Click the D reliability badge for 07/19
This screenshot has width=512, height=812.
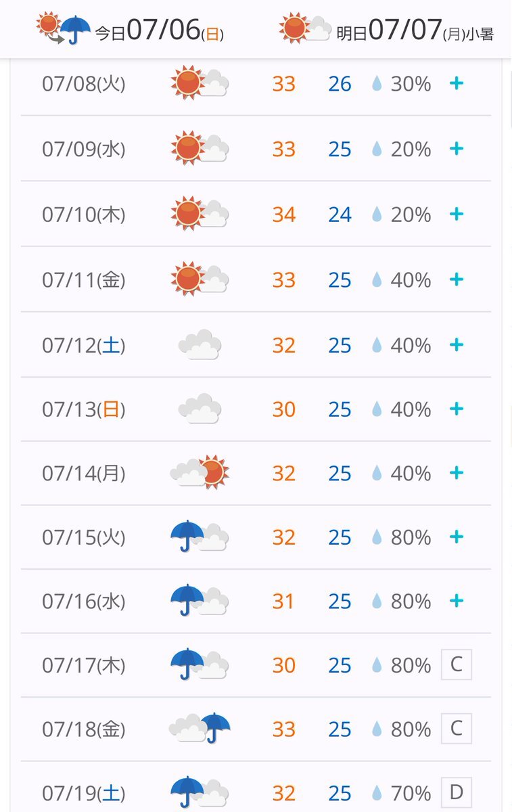click(x=457, y=792)
